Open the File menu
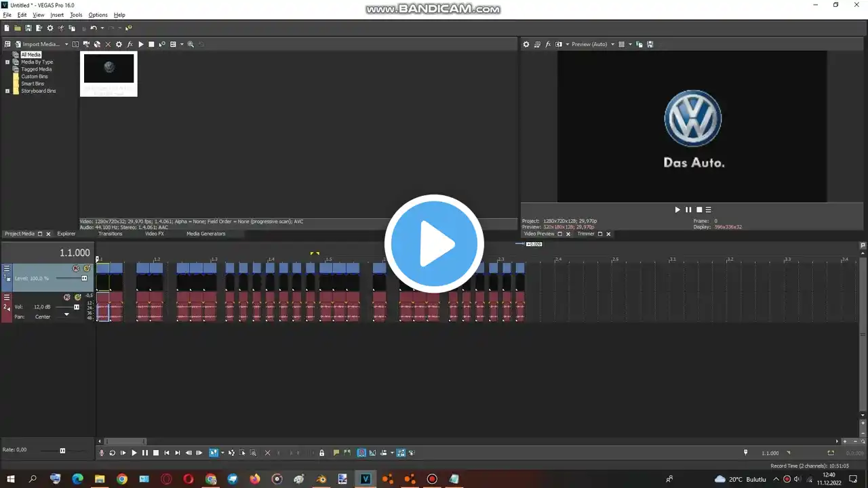 click(7, 15)
